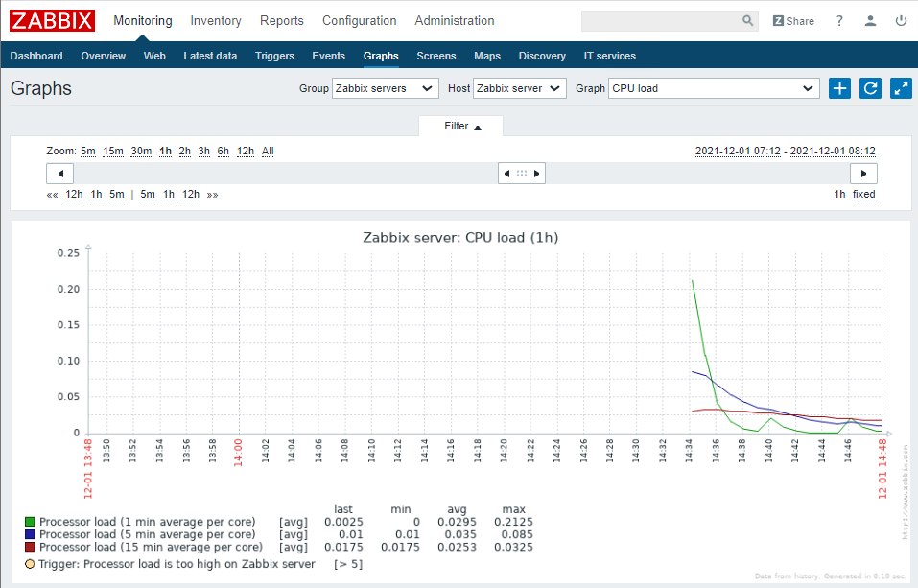
Task: Go to the Overview submenu
Action: point(103,56)
